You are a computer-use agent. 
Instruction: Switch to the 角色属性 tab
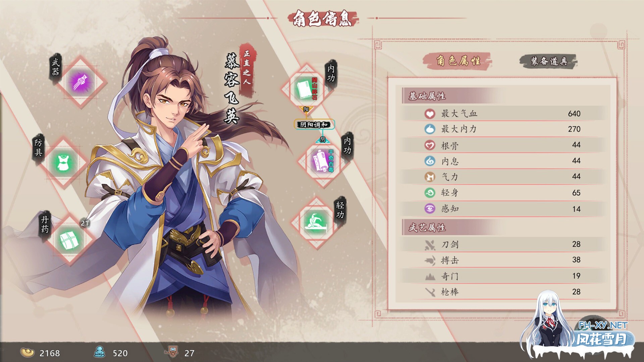tap(458, 61)
